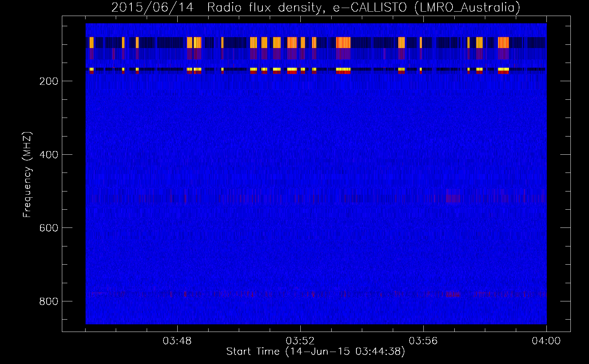Click the 400 frequency tick label
The image size is (589, 364).
pos(49,155)
